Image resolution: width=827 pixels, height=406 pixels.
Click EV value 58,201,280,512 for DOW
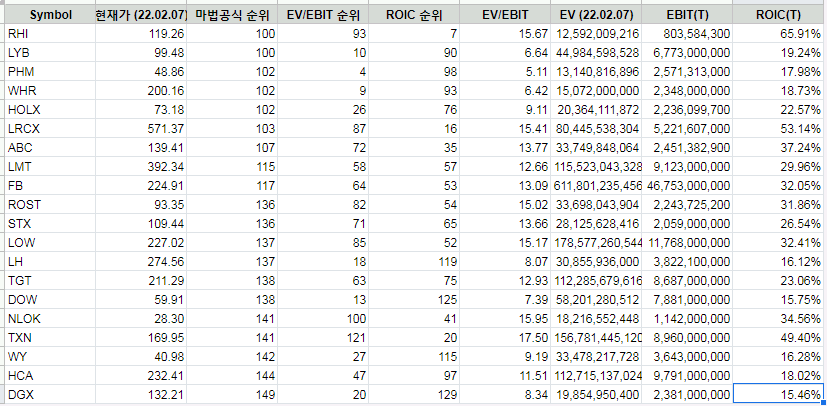click(x=596, y=299)
